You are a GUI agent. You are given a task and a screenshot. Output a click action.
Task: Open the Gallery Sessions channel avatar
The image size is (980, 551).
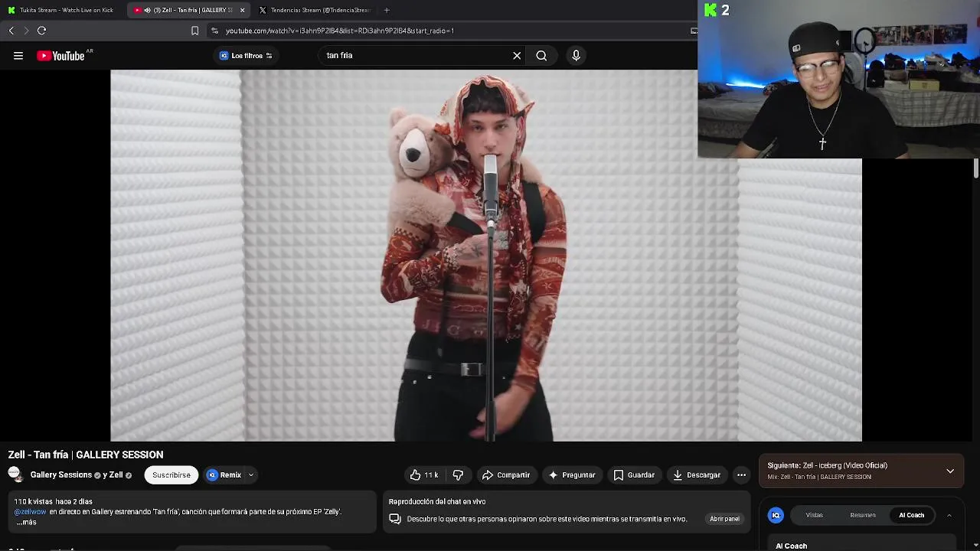(15, 474)
